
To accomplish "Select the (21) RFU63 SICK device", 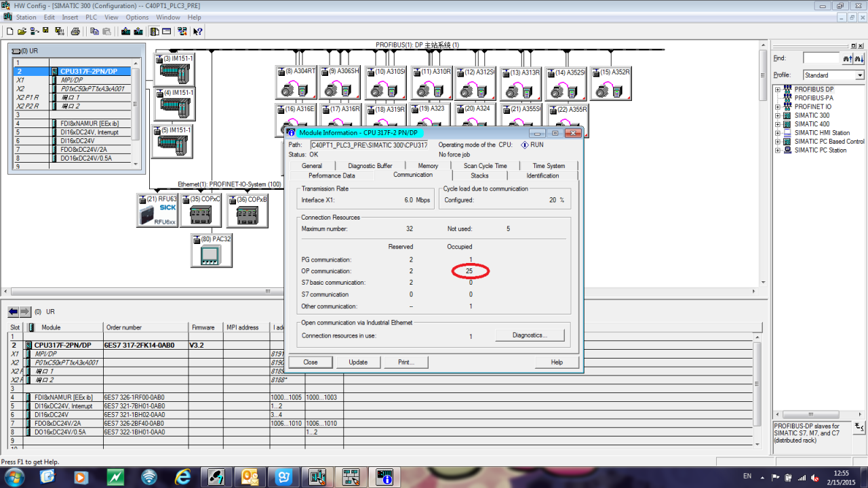I will [x=157, y=211].
